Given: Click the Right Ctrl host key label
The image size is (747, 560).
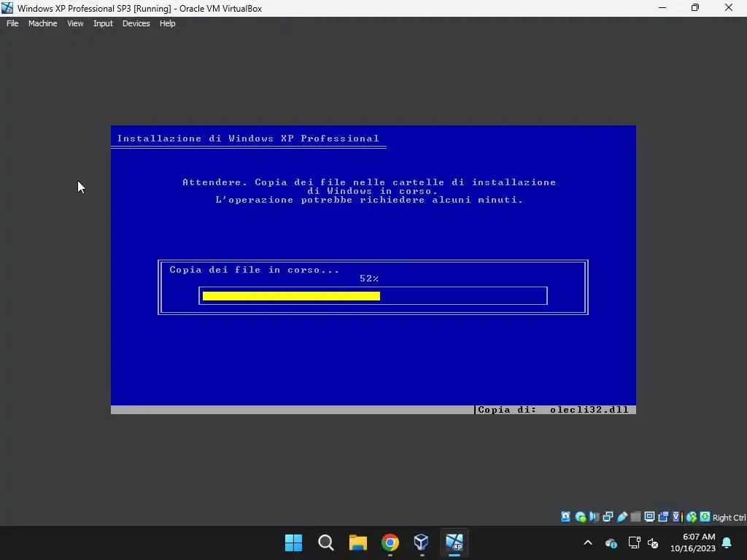Looking at the screenshot, I should point(729,518).
